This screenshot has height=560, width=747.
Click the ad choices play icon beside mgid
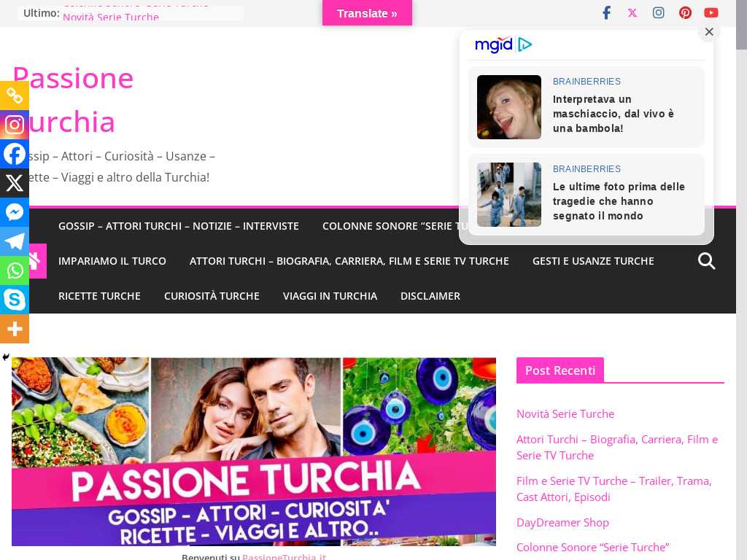click(x=525, y=44)
